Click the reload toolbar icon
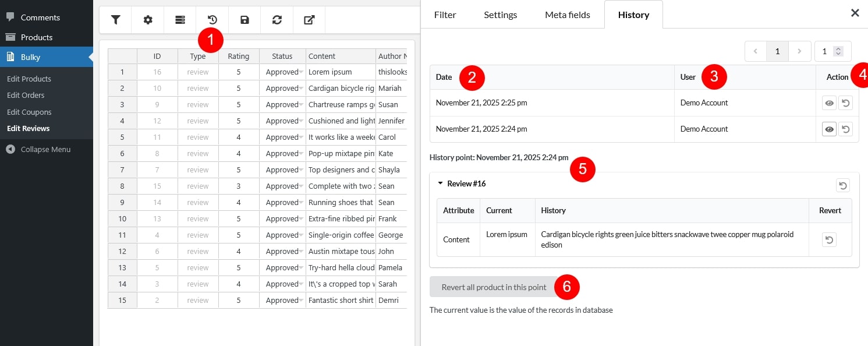Image resolution: width=868 pixels, height=346 pixels. point(277,20)
